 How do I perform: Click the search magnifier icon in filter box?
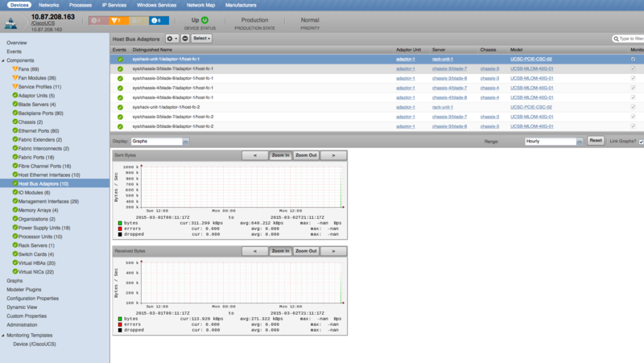coord(616,39)
